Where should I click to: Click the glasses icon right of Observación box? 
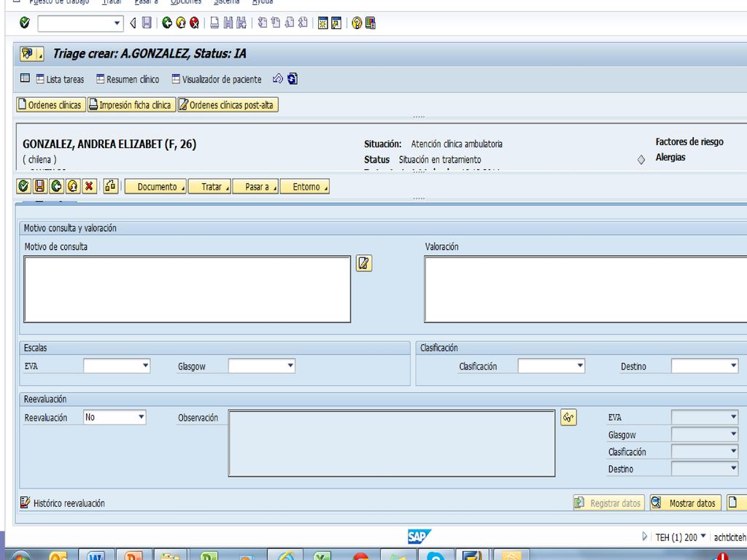coord(568,418)
